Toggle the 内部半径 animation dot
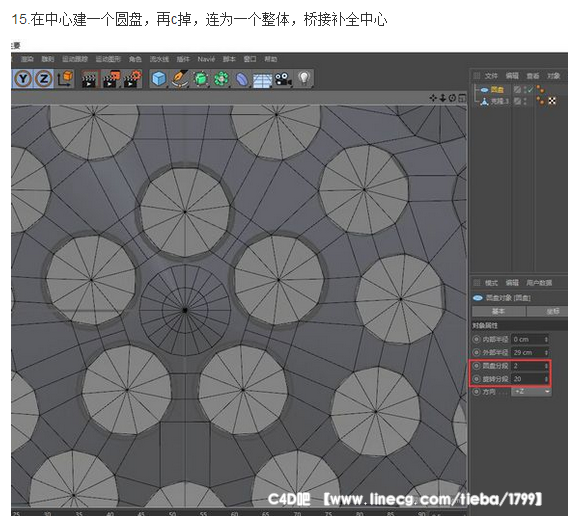 pyautogui.click(x=476, y=340)
